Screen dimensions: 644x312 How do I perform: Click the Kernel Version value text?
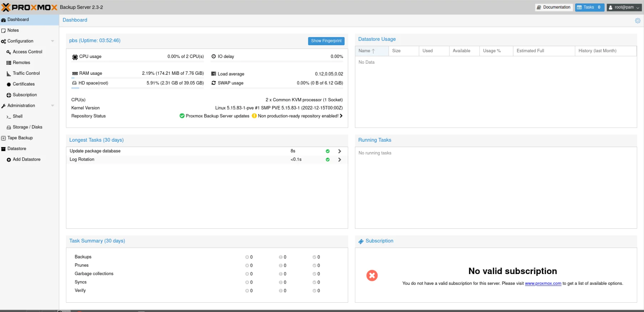(279, 108)
